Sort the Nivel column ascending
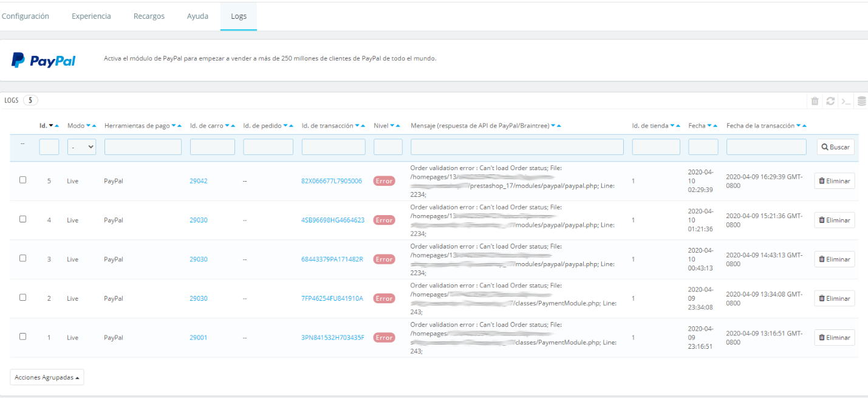The image size is (868, 398). (398, 126)
